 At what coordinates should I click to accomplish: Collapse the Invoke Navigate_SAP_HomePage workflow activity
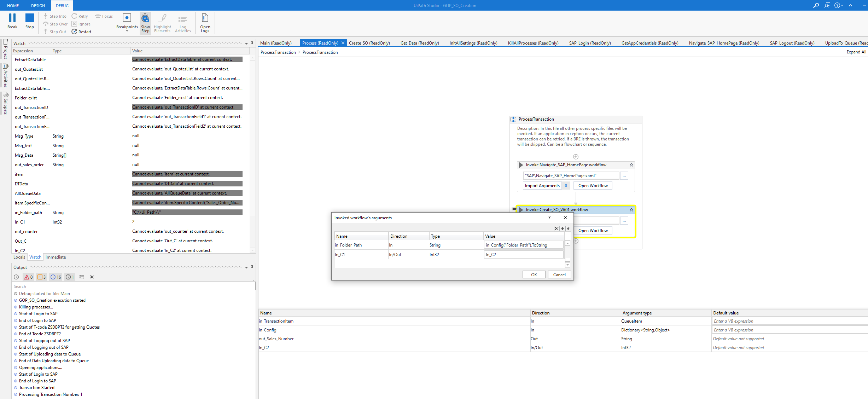pyautogui.click(x=631, y=165)
